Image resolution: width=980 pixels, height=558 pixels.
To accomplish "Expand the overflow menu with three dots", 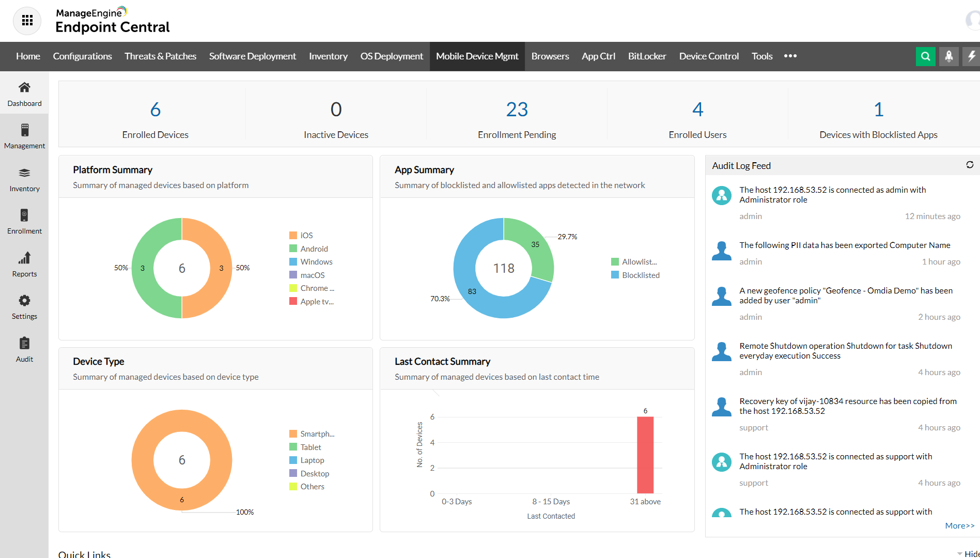I will click(790, 56).
